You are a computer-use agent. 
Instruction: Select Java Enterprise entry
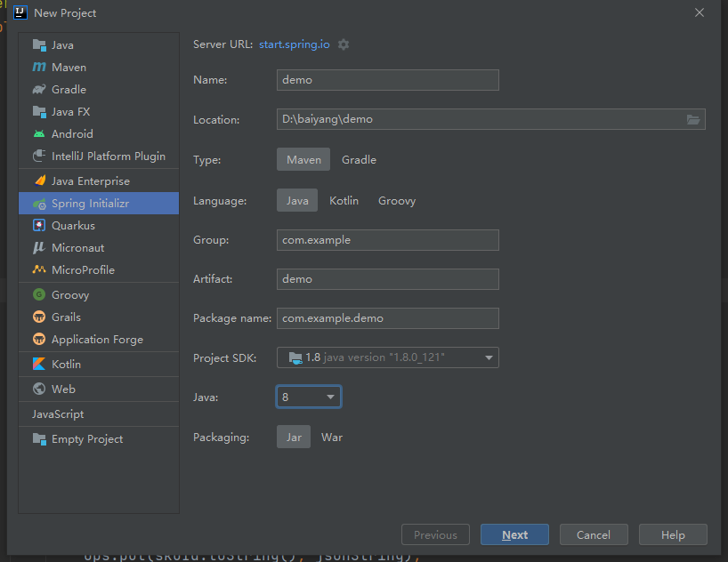pyautogui.click(x=99, y=181)
